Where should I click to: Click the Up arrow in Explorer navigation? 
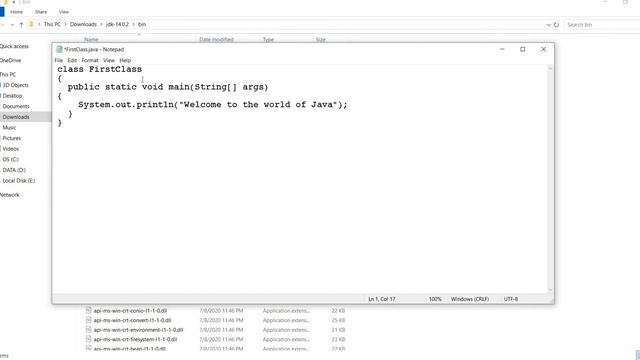21,24
